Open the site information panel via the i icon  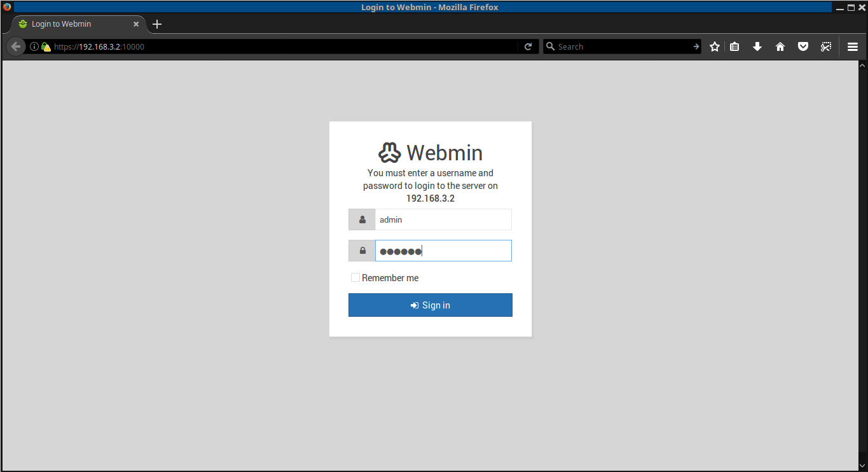coord(34,46)
